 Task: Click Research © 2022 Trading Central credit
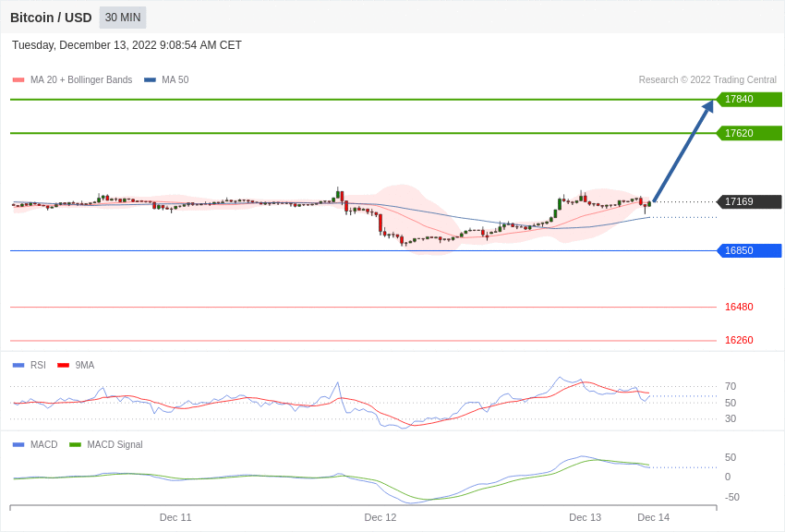(707, 79)
